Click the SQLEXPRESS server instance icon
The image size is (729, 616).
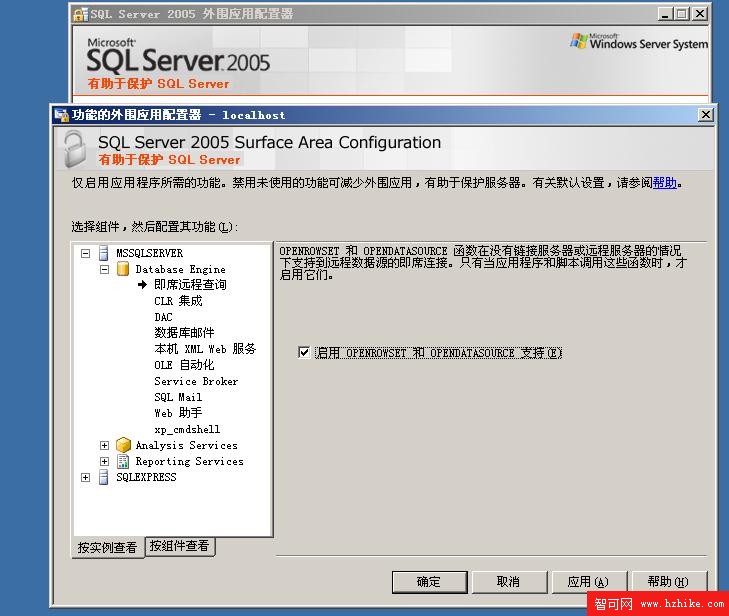click(x=104, y=477)
